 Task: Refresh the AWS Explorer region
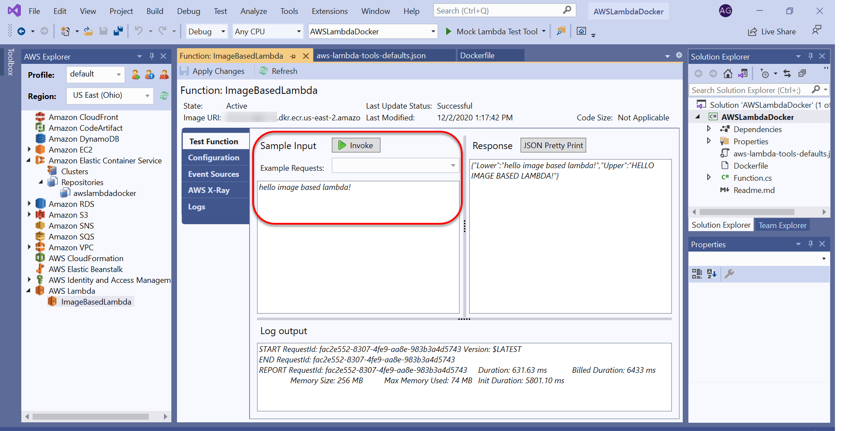164,96
